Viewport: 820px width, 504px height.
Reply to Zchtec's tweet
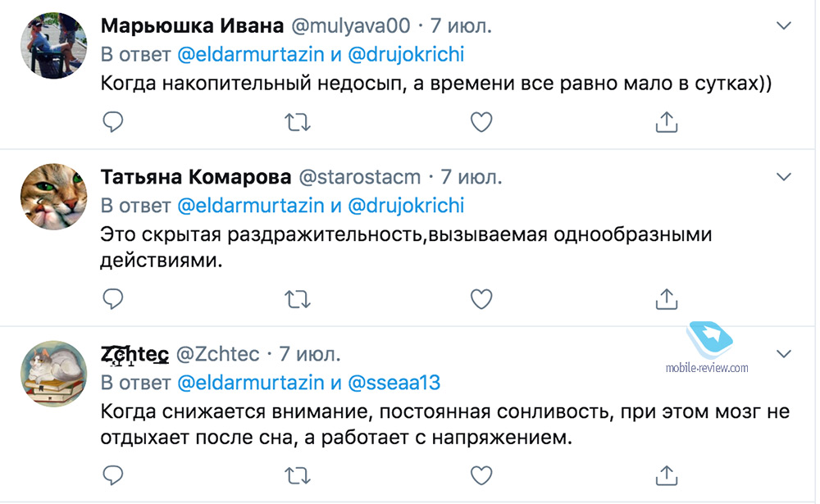(x=112, y=475)
